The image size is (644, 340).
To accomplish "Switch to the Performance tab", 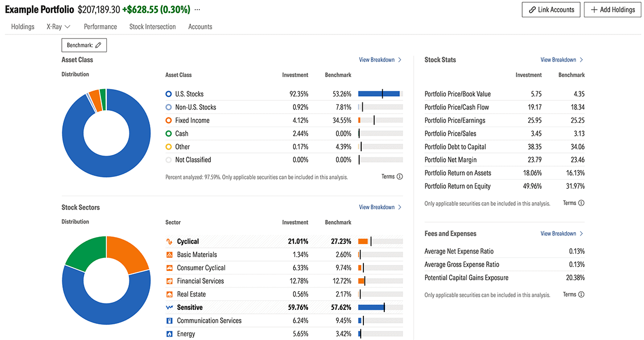I will 100,27.
